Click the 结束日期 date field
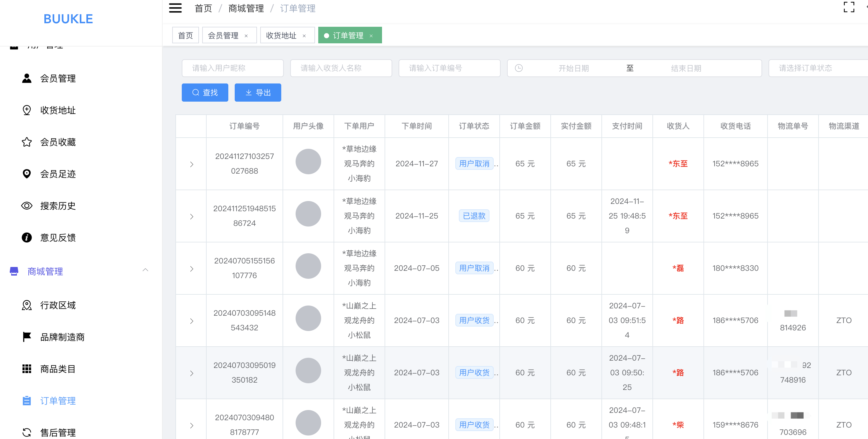This screenshot has height=439, width=868. pos(686,68)
